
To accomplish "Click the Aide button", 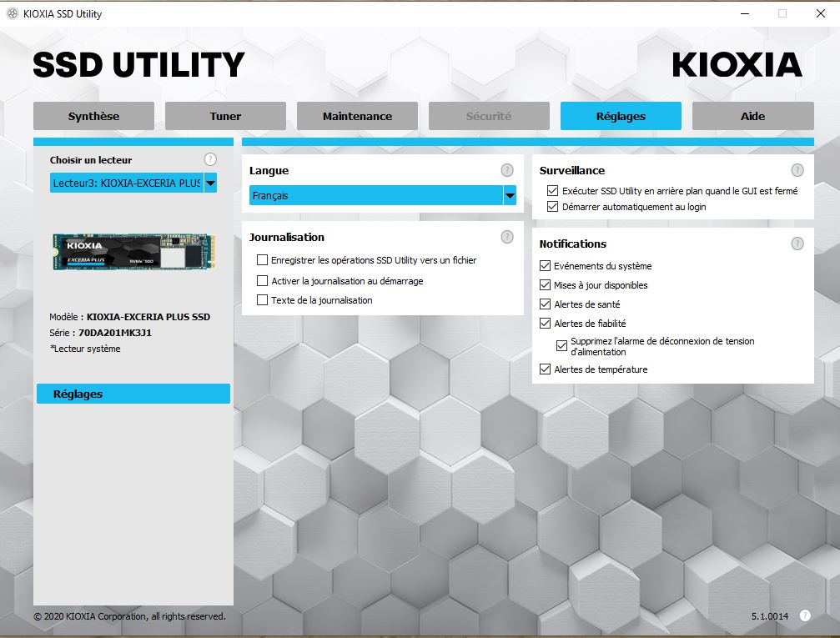I will 752,116.
